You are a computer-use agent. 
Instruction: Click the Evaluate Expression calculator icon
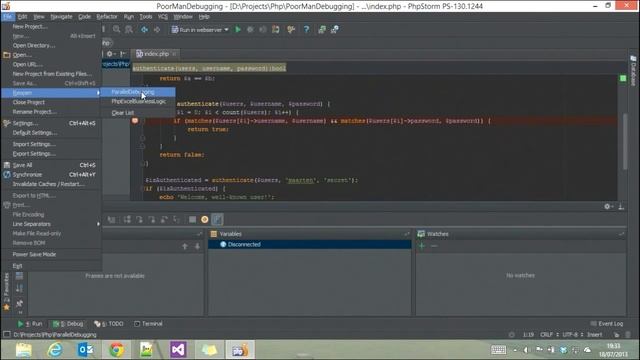(192, 220)
